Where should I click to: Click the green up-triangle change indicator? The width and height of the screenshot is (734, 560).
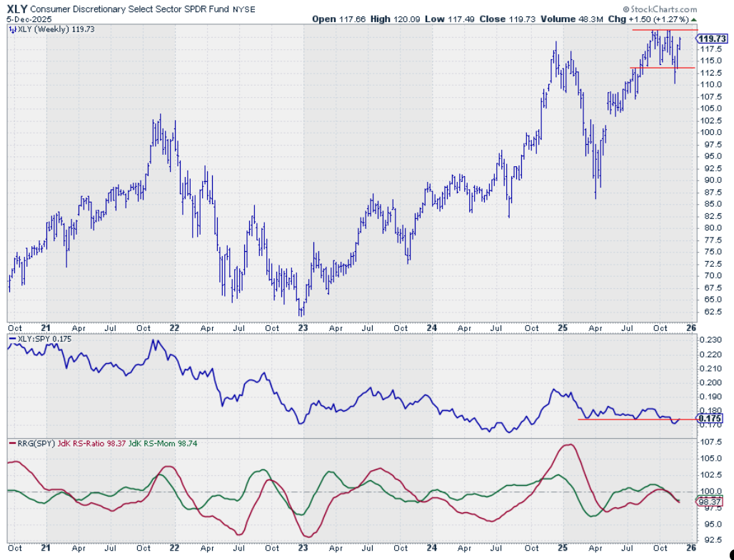(694, 20)
